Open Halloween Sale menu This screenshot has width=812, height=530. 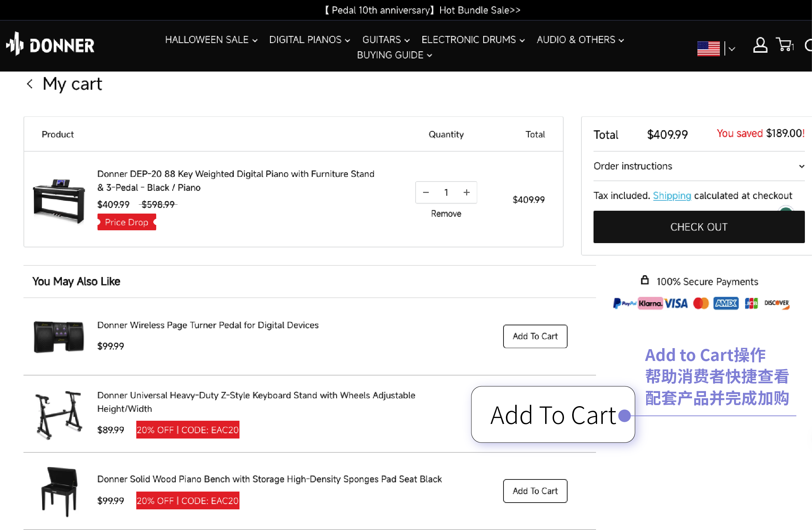click(211, 40)
